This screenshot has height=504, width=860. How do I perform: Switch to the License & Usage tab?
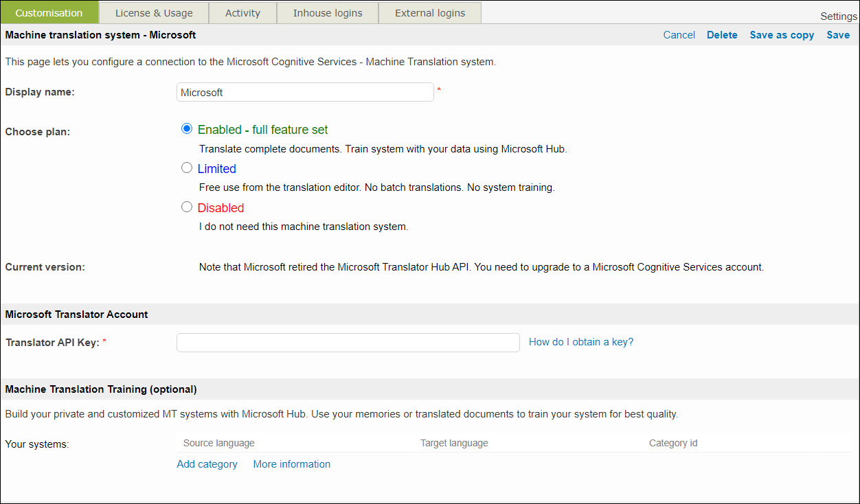154,12
